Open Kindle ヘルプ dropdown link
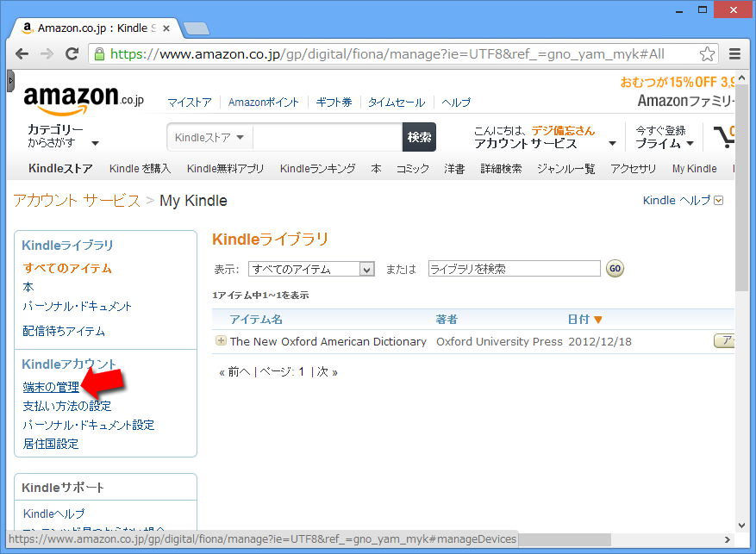The image size is (756, 554). click(683, 201)
